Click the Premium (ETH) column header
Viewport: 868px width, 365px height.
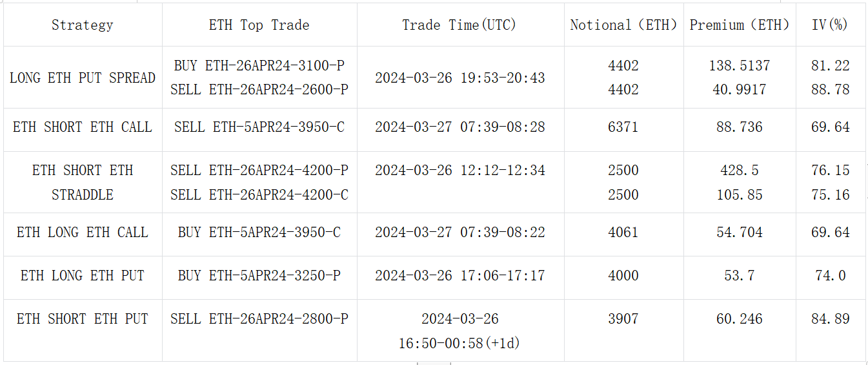pyautogui.click(x=740, y=25)
